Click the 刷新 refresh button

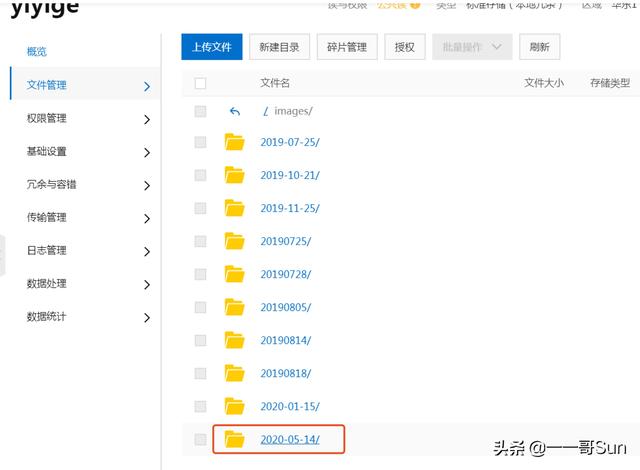click(540, 47)
